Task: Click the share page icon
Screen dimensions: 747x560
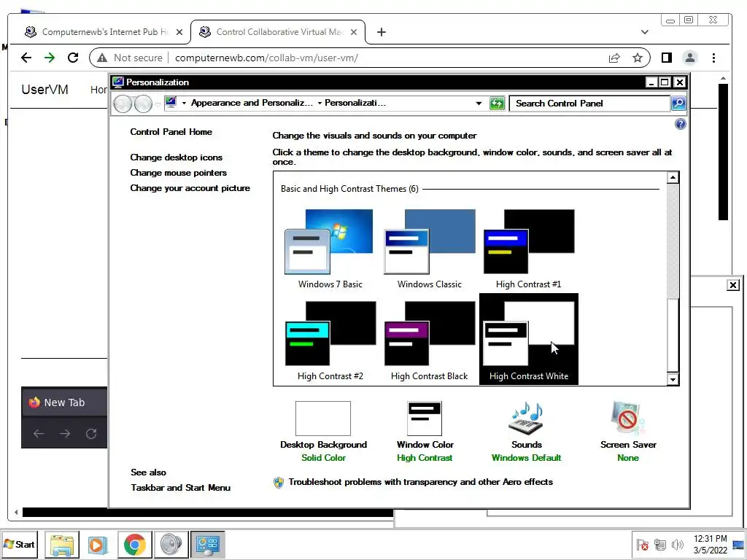Action: pos(614,58)
